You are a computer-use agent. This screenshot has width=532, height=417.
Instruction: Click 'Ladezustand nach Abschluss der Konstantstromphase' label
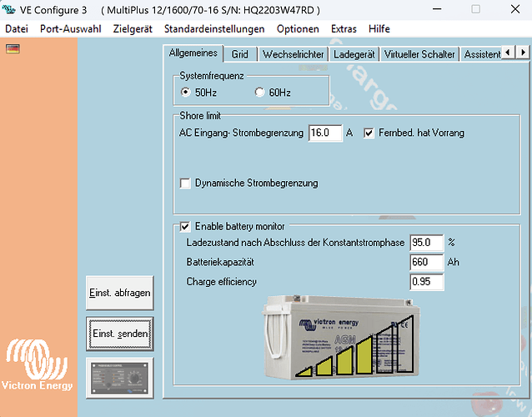[295, 243]
